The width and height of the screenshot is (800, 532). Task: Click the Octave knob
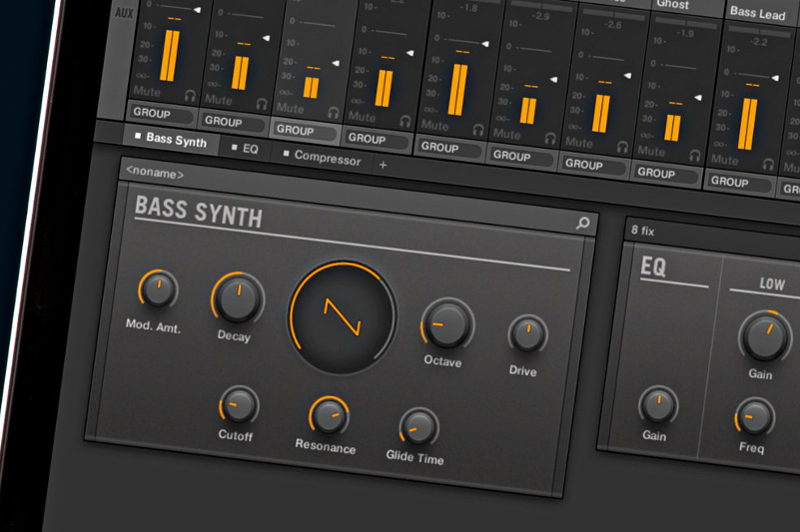pyautogui.click(x=447, y=325)
